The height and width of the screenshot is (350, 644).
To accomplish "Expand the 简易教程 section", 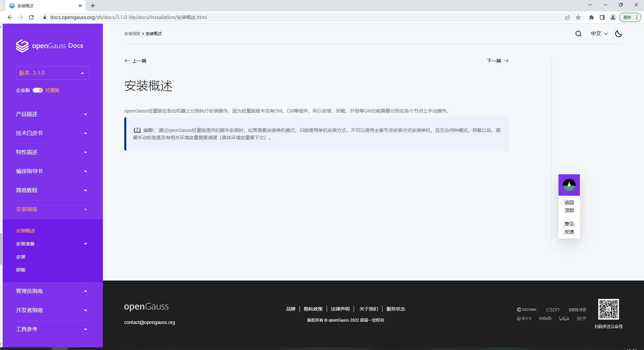I will pos(53,190).
